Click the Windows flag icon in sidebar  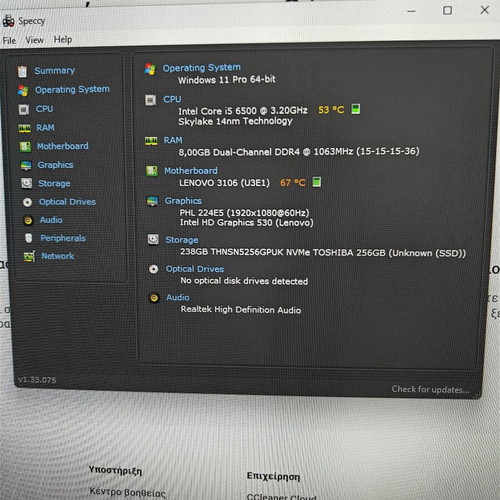pyautogui.click(x=23, y=90)
